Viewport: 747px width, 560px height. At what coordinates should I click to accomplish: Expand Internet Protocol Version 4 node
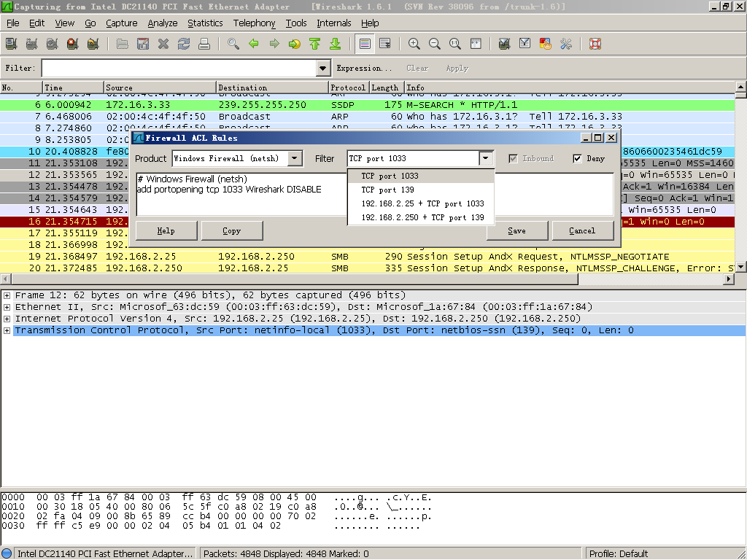(x=7, y=319)
